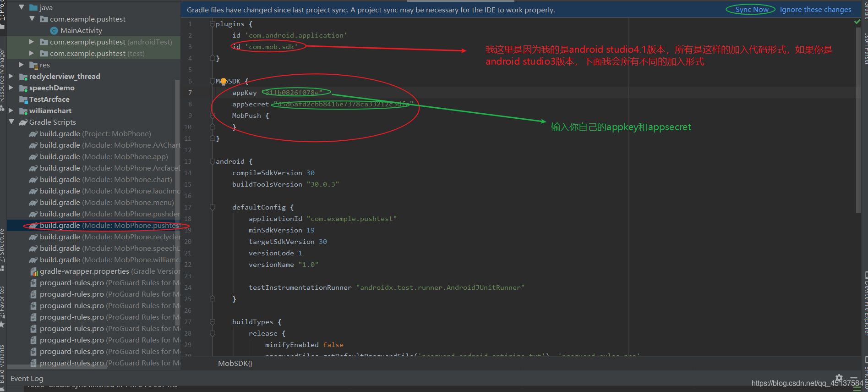Viewport: 868px width, 392px height.
Task: Click the gradle icon for MobPhone.chart build.gradle
Action: coord(33,180)
